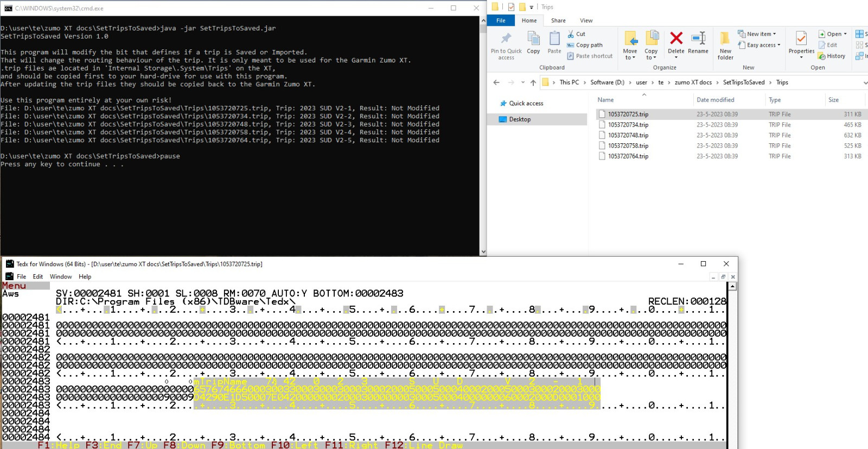Open Tedx File menu
The width and height of the screenshot is (868, 449).
click(x=21, y=276)
